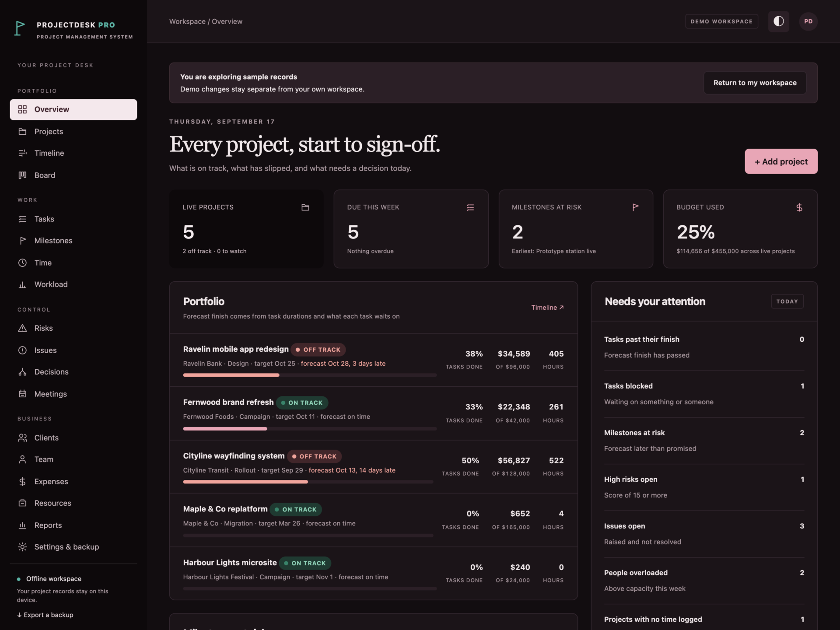Click Export a backup link

tap(45, 615)
